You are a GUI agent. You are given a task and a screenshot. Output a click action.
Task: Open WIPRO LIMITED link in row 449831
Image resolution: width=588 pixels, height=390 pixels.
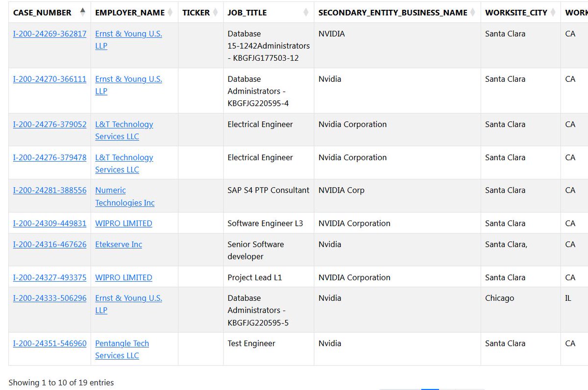point(123,223)
